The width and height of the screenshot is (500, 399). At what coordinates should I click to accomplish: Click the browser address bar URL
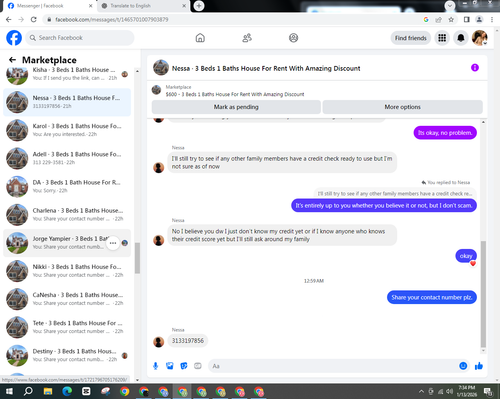[x=112, y=20]
